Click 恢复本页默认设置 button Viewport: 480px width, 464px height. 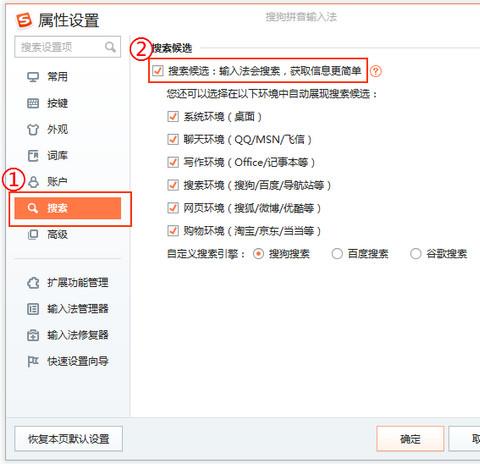(x=69, y=439)
